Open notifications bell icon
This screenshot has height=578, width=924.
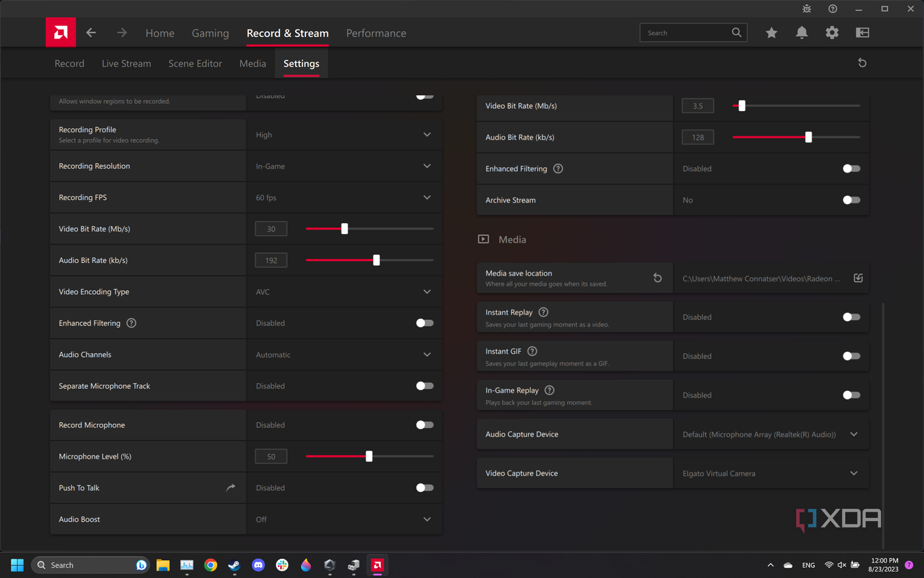801,33
